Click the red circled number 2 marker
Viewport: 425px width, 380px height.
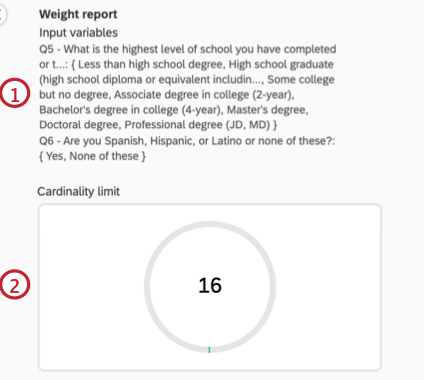(x=15, y=284)
